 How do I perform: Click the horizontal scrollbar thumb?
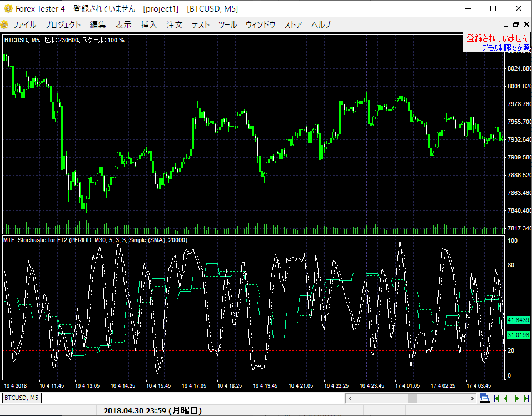[412, 398]
